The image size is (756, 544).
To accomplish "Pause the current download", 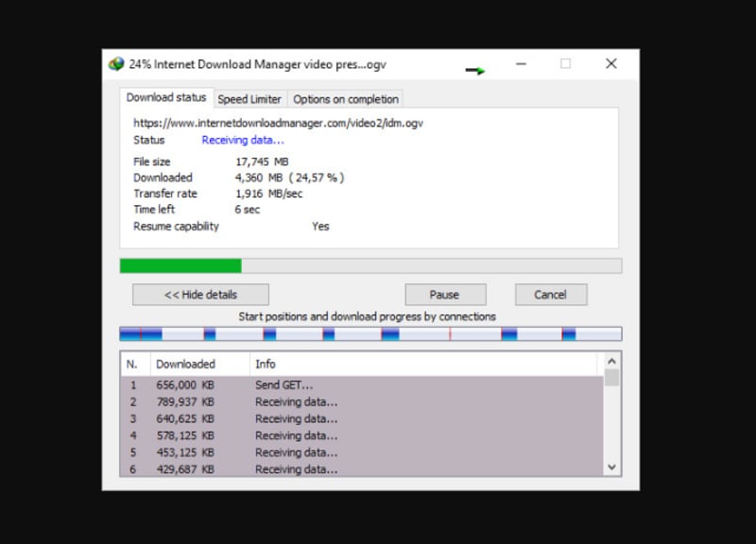I will click(445, 295).
